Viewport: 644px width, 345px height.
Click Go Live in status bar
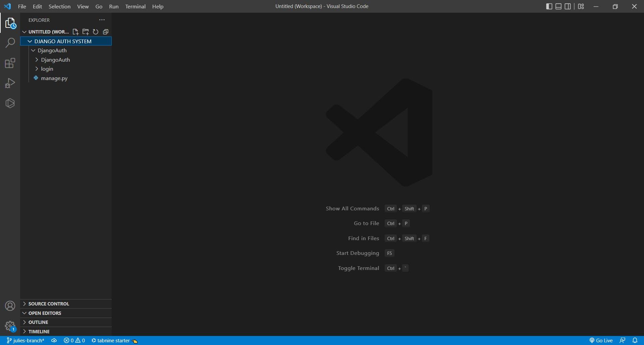point(601,341)
